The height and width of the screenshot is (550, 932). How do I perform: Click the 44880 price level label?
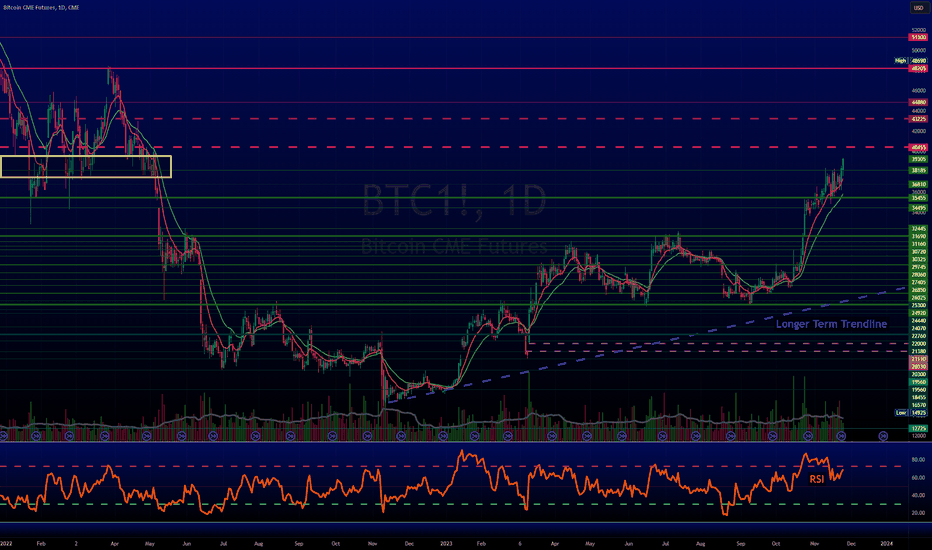point(919,102)
